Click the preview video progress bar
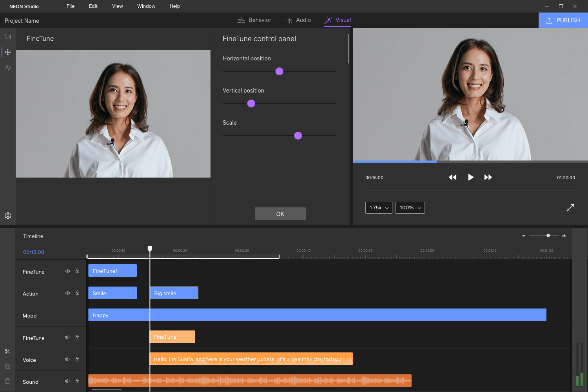The width and height of the screenshot is (588, 392). pyautogui.click(x=470, y=161)
